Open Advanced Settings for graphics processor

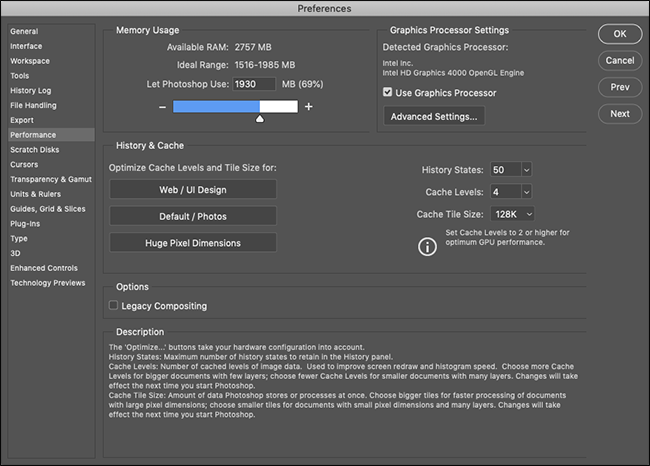click(435, 116)
